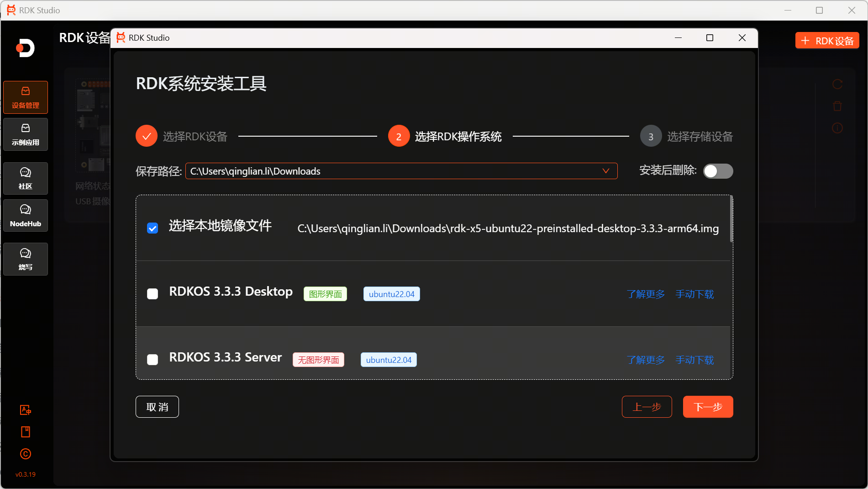Click 手动下载 for RDKOS 3.3.3 Server
The width and height of the screenshot is (868, 489).
(x=694, y=360)
